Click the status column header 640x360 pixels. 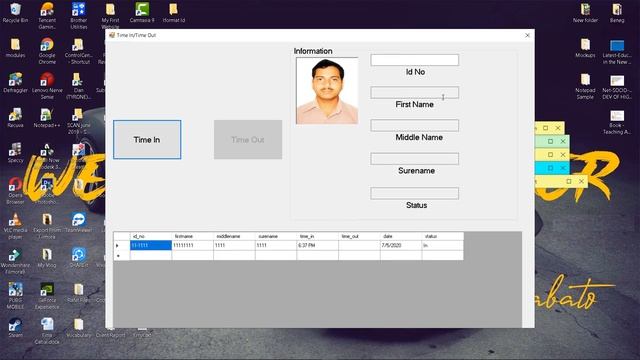tap(443, 236)
